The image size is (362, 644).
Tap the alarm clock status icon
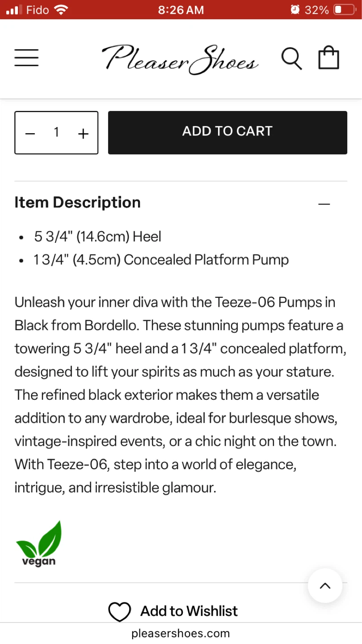(x=295, y=10)
